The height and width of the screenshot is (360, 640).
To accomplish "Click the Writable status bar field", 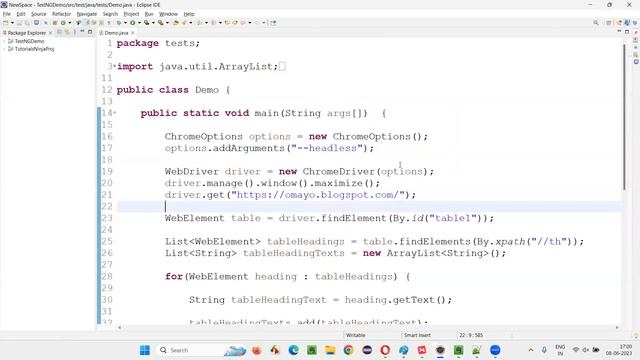I will pos(356,335).
